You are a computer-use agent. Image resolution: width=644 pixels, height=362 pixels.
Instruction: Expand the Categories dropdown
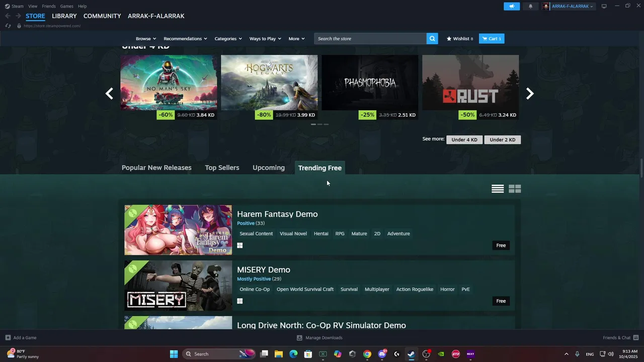coord(228,39)
